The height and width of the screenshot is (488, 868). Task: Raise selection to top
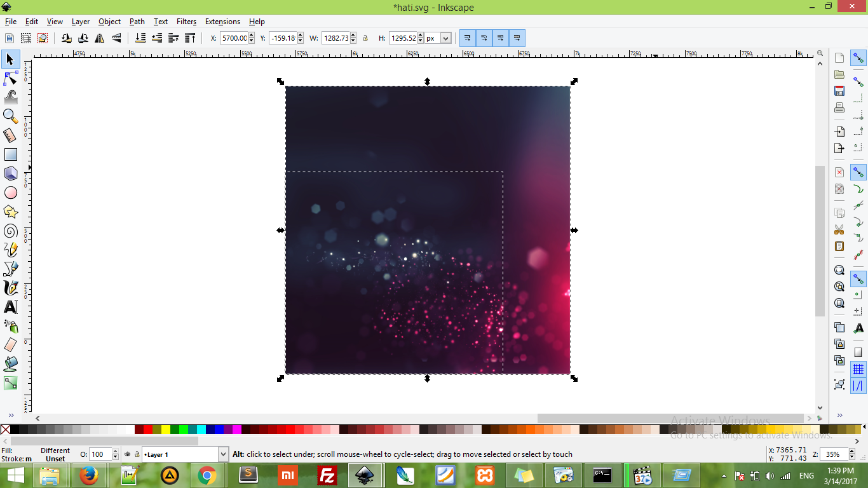(x=190, y=38)
